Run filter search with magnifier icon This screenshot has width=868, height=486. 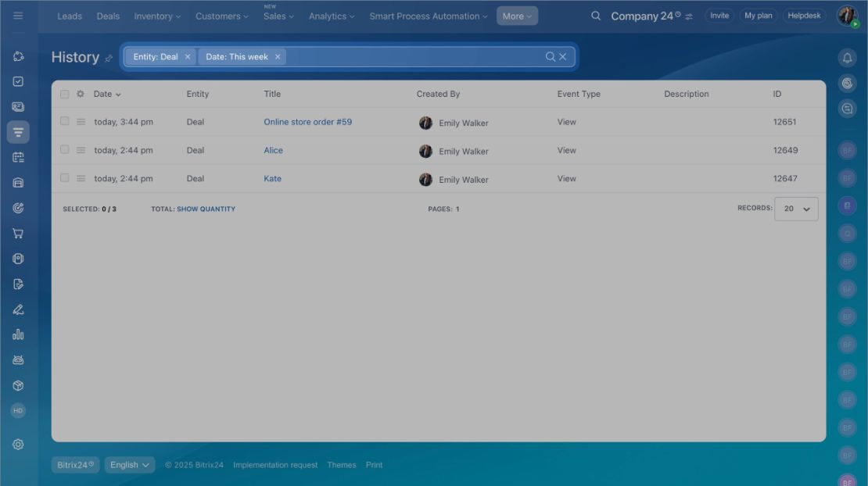click(550, 56)
